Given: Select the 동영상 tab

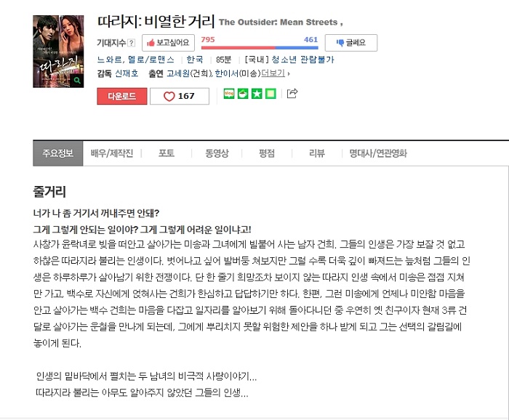Looking at the screenshot, I should [x=217, y=153].
